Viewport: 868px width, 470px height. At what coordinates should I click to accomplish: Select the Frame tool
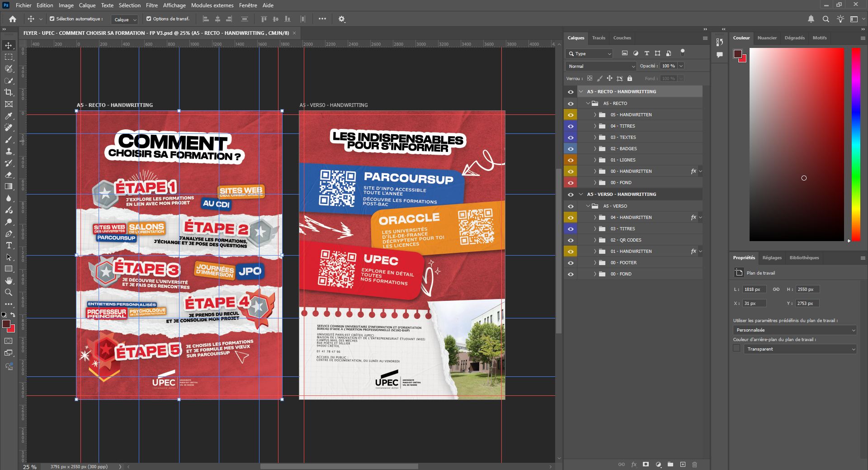click(x=9, y=104)
